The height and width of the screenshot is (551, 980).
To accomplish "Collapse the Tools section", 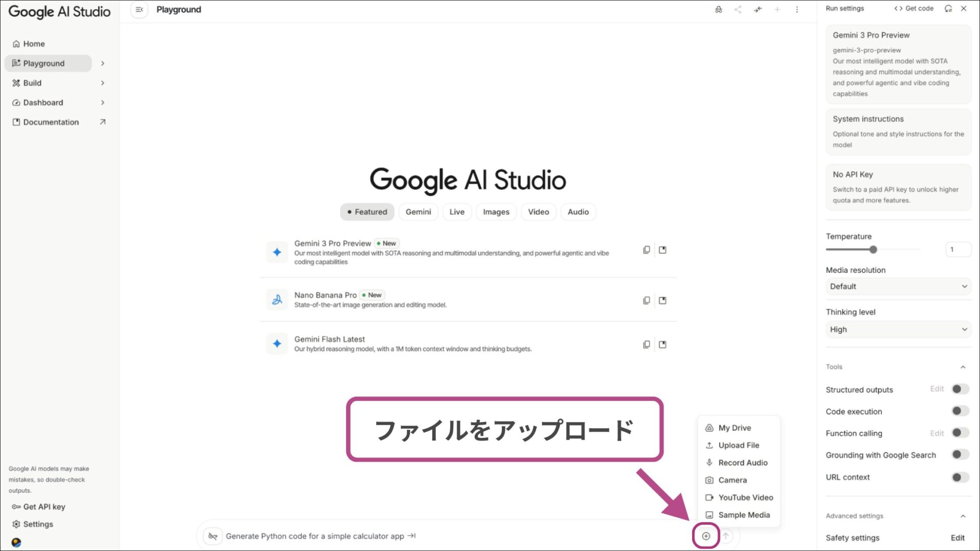I will (x=963, y=367).
